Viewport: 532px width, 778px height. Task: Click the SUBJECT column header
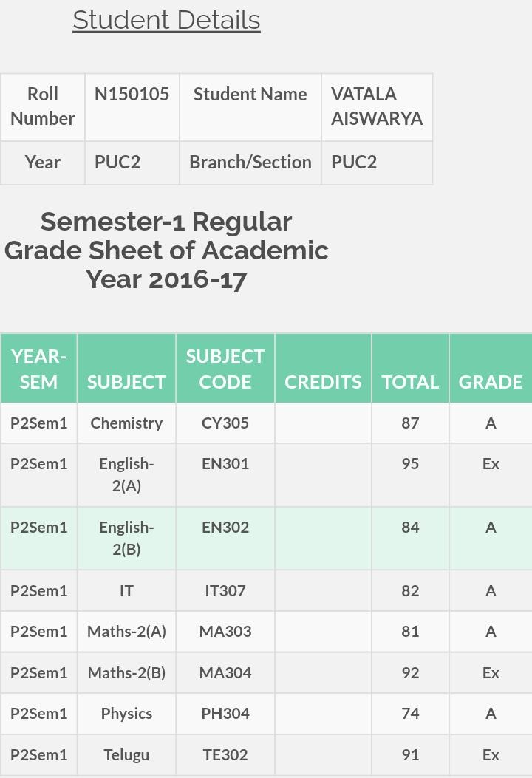coord(126,369)
